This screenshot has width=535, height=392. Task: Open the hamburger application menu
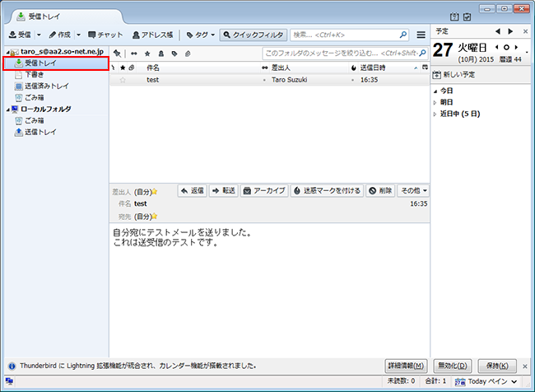pos(421,35)
